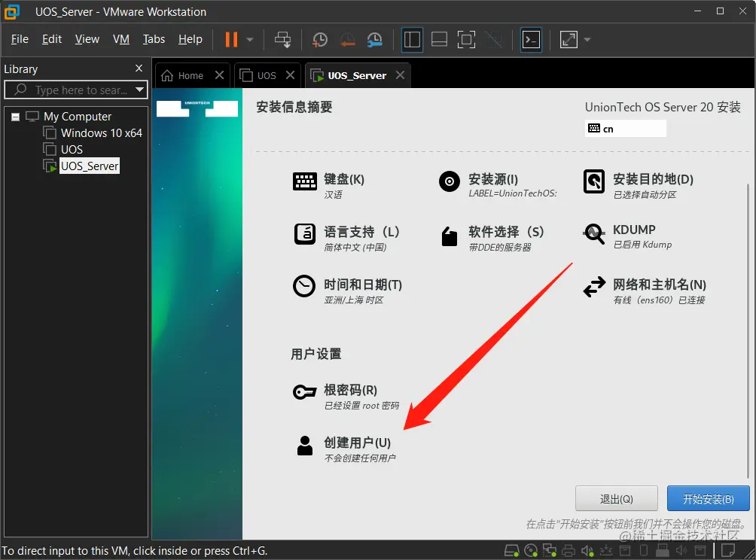Close the UOS_Server tab
756x560 pixels.
400,75
